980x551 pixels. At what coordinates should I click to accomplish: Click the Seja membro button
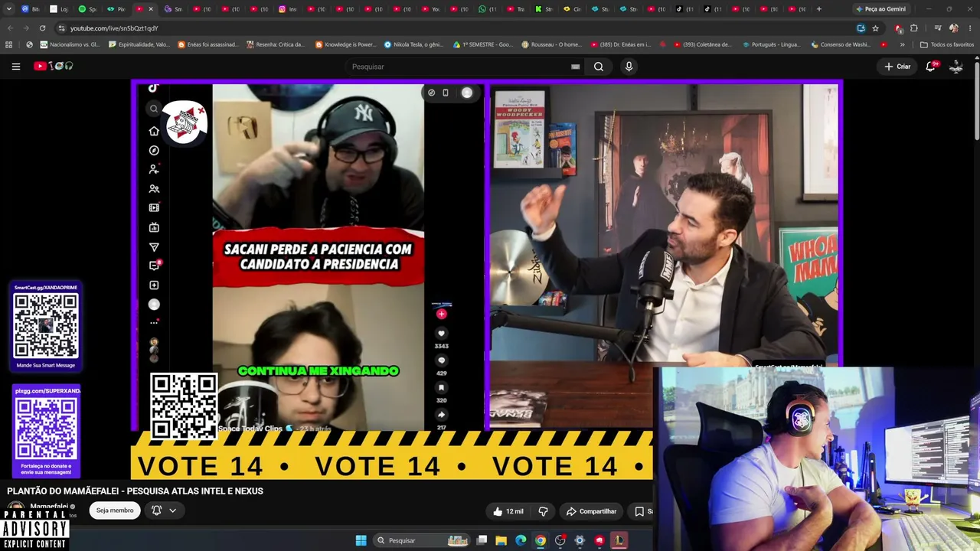tap(115, 510)
